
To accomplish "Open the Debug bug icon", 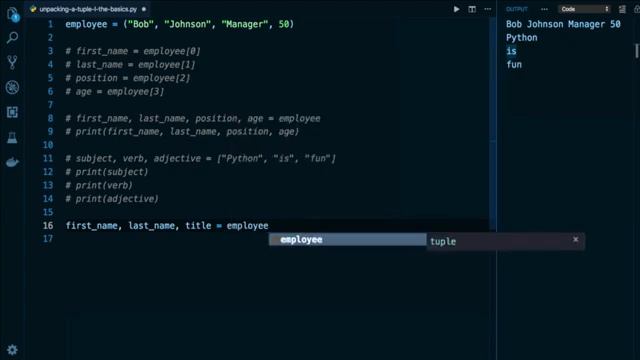I will pos(12,87).
